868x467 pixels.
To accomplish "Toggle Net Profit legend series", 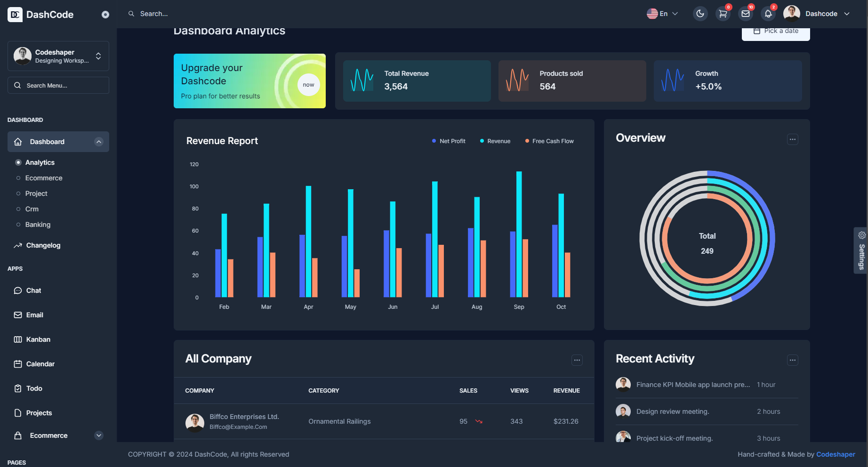I will tap(449, 141).
